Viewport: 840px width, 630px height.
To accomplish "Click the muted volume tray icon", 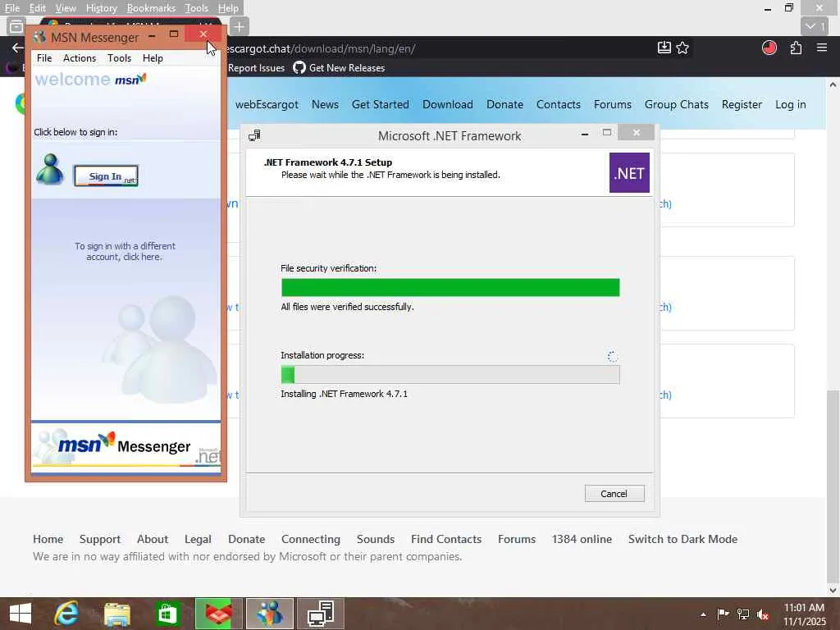I will coord(763,614).
